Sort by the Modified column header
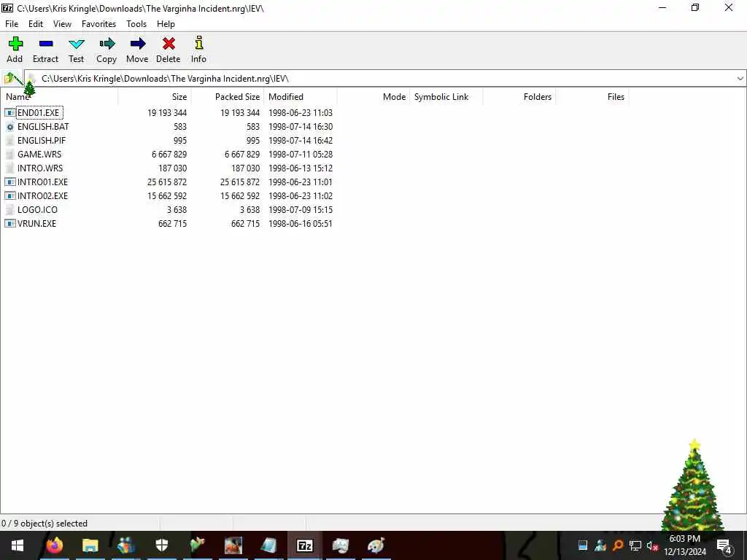Image resolution: width=747 pixels, height=560 pixels. pyautogui.click(x=300, y=97)
